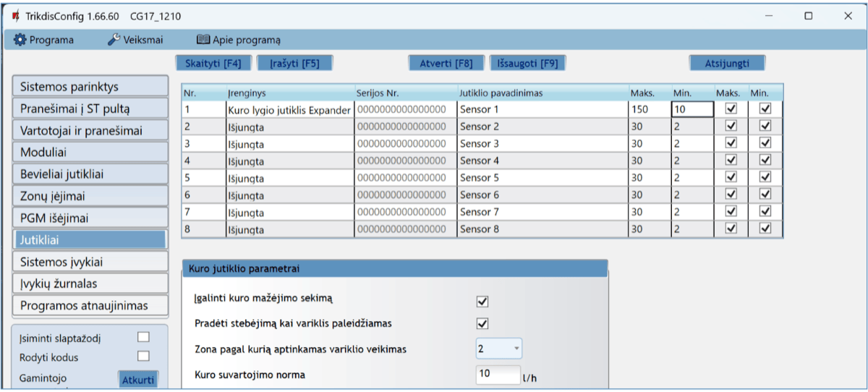Image resolution: width=868 pixels, height=392 pixels.
Task: Open the Jutikliai section
Action: [90, 240]
